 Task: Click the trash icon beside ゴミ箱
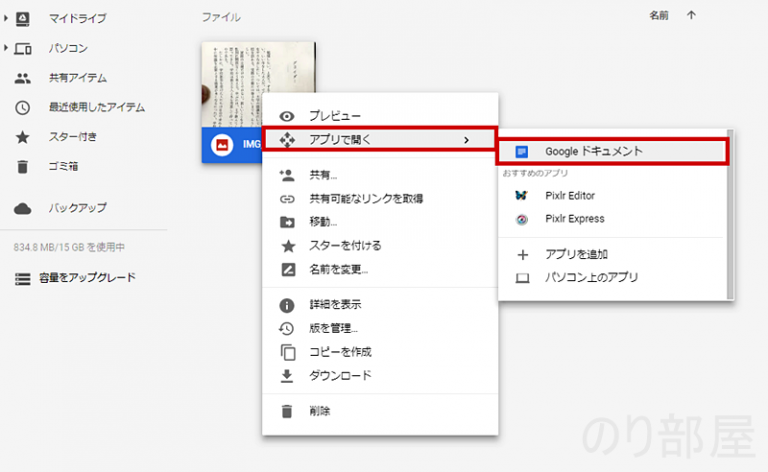[23, 166]
